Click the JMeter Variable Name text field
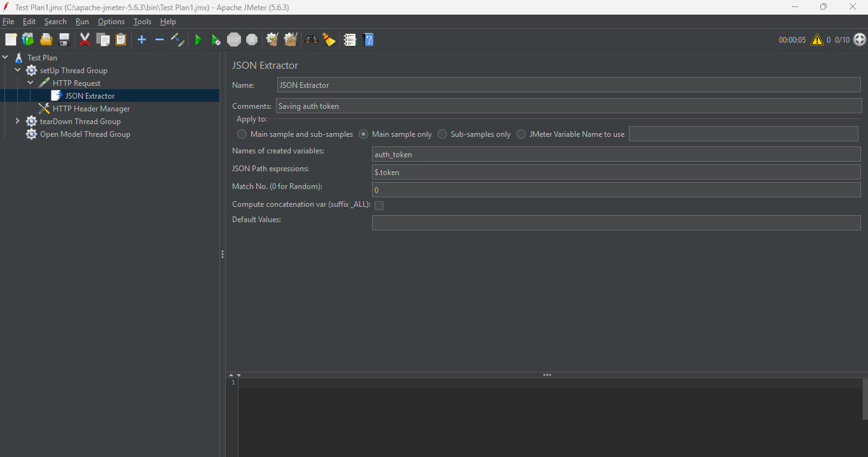This screenshot has width=868, height=457. pos(743,134)
